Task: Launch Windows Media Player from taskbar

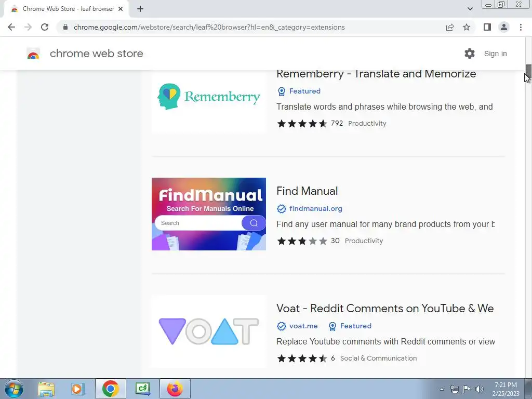Action: click(x=78, y=389)
